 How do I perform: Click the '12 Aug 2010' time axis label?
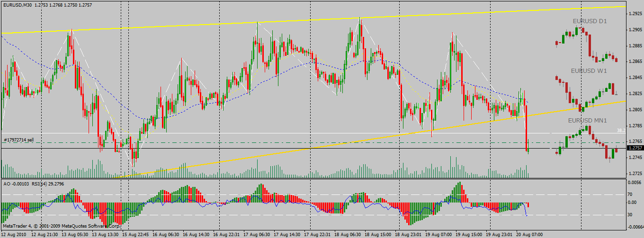tap(14, 234)
